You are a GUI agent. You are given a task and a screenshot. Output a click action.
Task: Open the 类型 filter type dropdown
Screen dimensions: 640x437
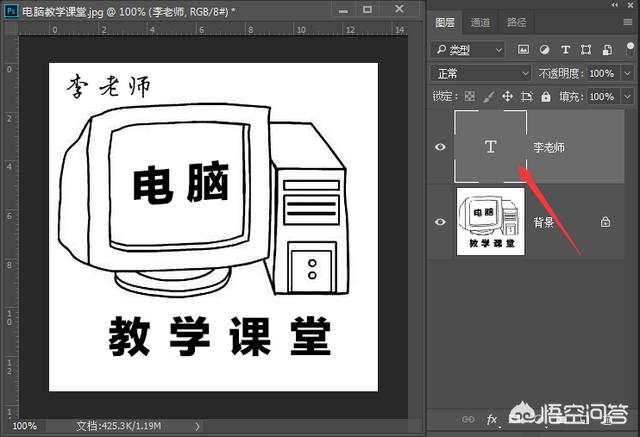pos(469,49)
